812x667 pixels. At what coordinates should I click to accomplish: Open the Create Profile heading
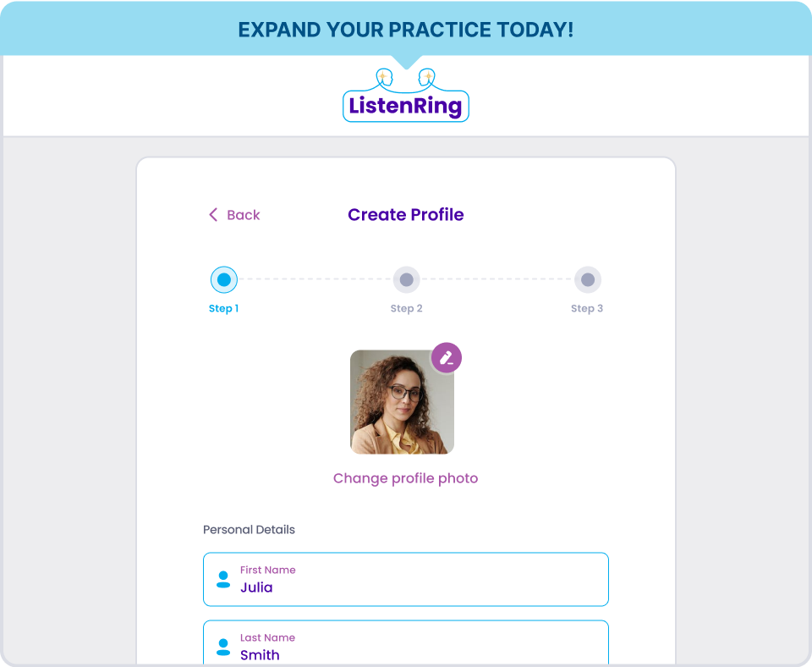(x=405, y=214)
